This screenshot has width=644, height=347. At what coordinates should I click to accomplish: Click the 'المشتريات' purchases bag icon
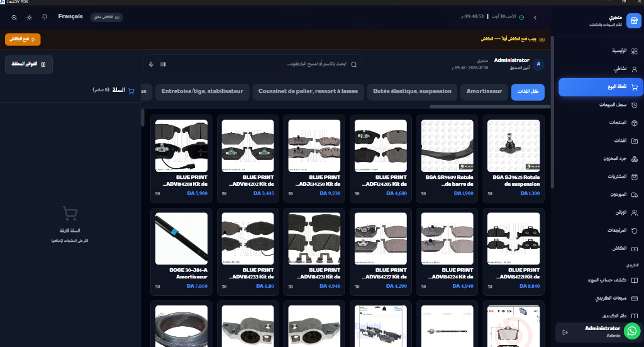tap(634, 177)
